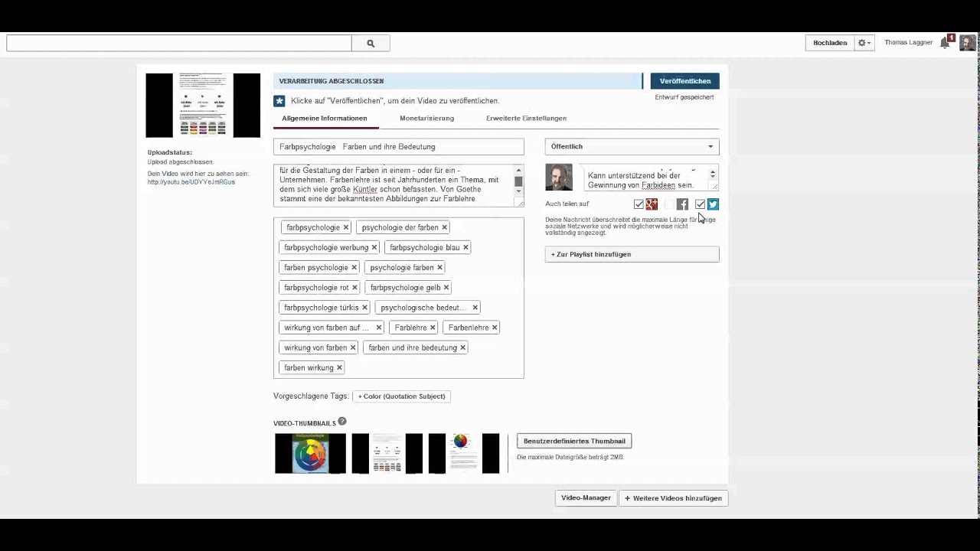Click 'Weitere Videos hinzufügen'

click(x=673, y=498)
